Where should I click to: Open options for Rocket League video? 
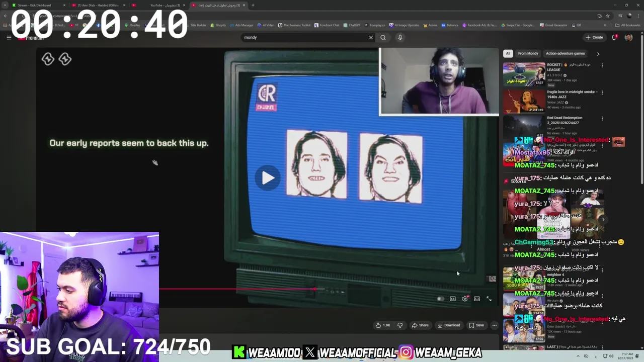coord(602,65)
